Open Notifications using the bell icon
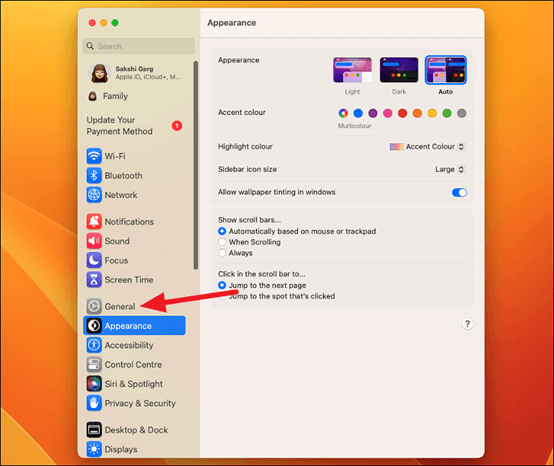554x466 pixels. [x=94, y=222]
